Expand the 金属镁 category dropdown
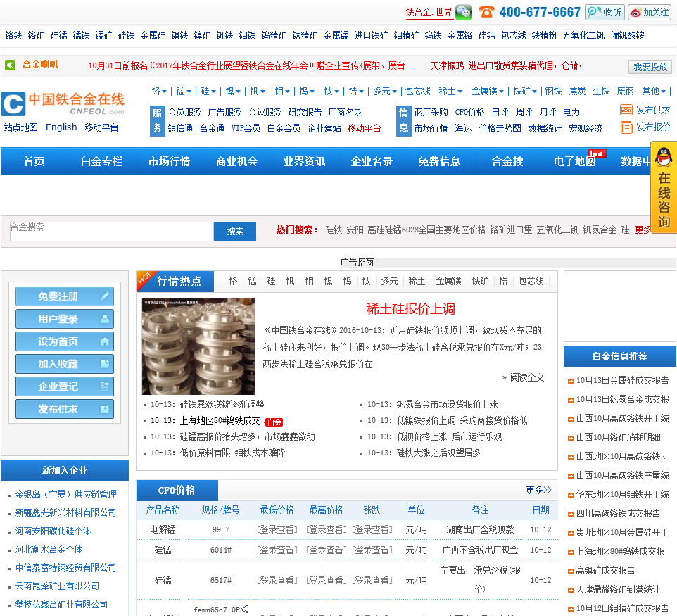Image resolution: width=677 pixels, height=616 pixels. click(x=488, y=91)
